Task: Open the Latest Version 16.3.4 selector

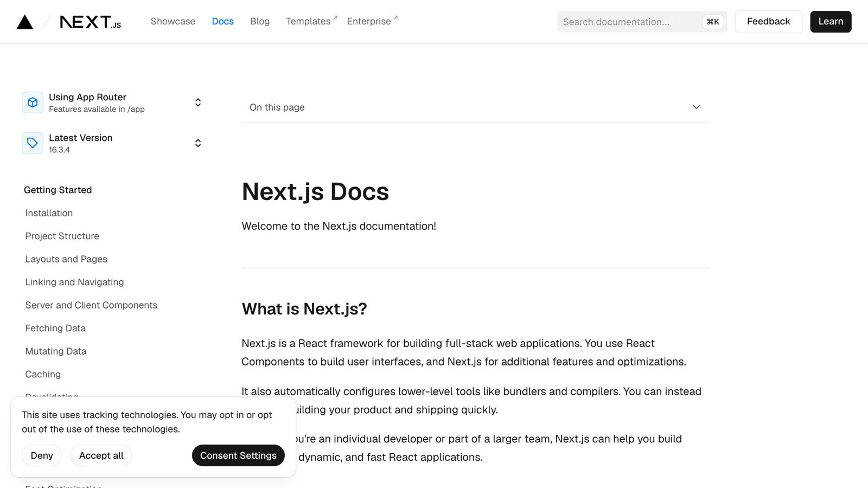Action: coord(112,143)
